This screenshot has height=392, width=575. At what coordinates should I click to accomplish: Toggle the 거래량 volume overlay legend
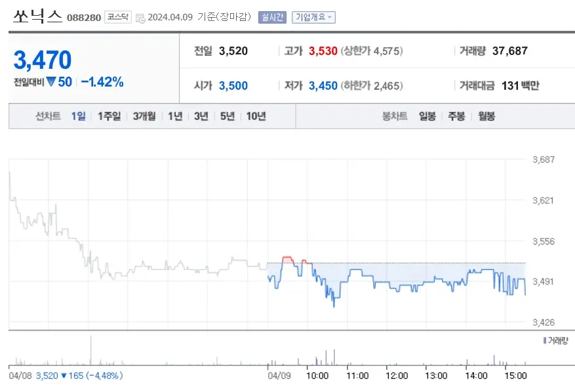point(553,340)
